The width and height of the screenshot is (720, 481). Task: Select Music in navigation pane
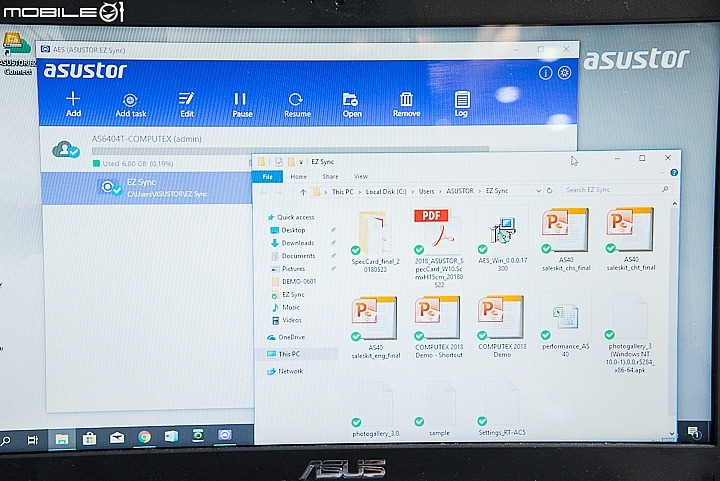tap(285, 307)
